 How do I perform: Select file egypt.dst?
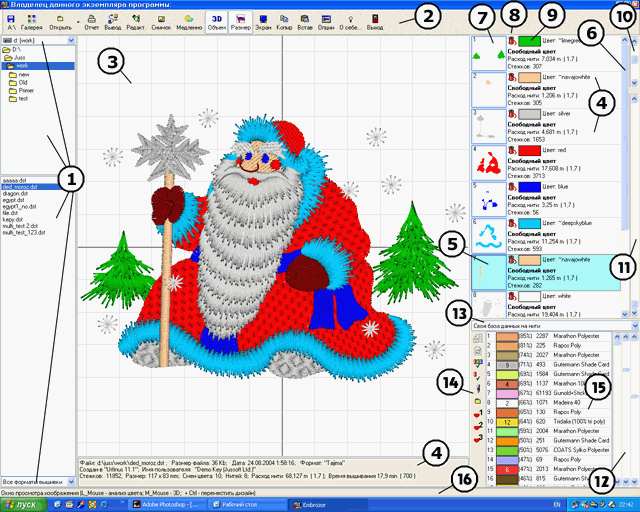(x=13, y=200)
